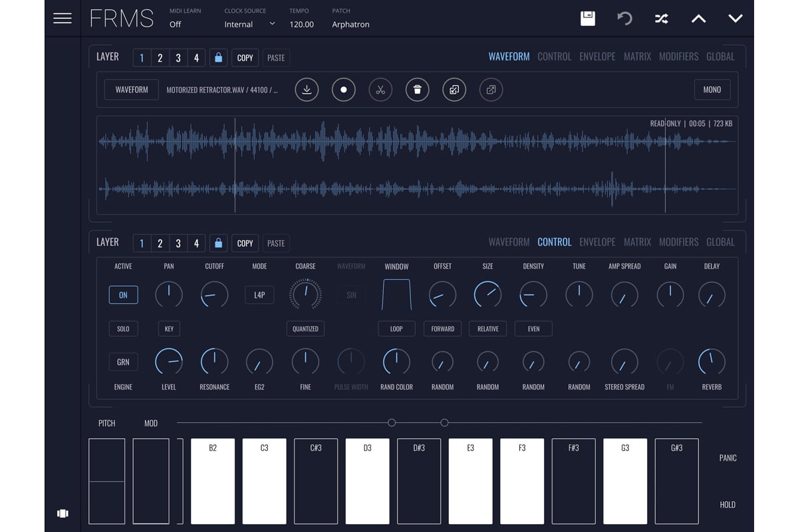Toggle the RELATIVE size button
This screenshot has height=532, width=798.
487,329
